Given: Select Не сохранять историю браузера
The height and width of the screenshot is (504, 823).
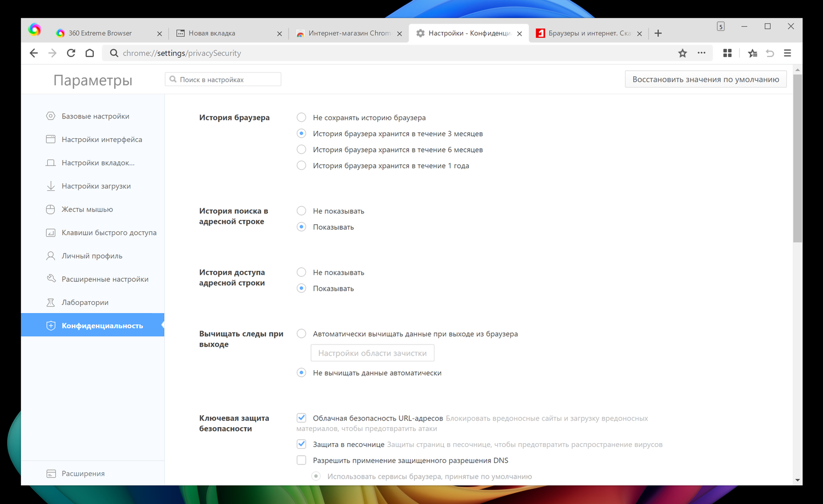Looking at the screenshot, I should [301, 117].
